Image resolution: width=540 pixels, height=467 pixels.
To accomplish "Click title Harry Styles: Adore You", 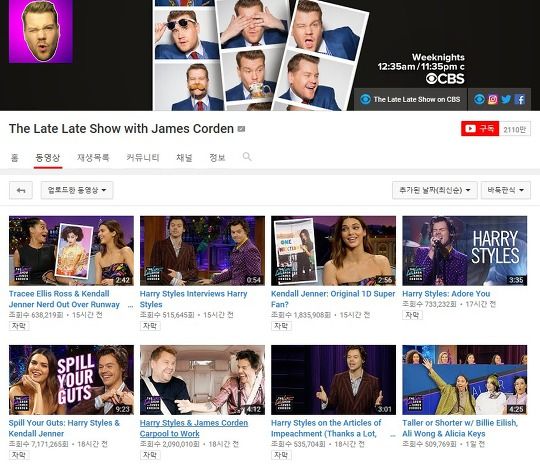I will tap(446, 294).
